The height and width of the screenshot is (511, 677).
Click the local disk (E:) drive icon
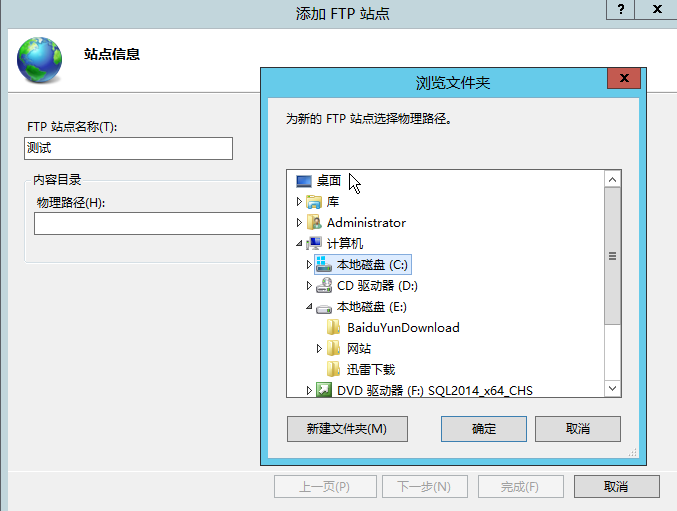click(x=324, y=308)
